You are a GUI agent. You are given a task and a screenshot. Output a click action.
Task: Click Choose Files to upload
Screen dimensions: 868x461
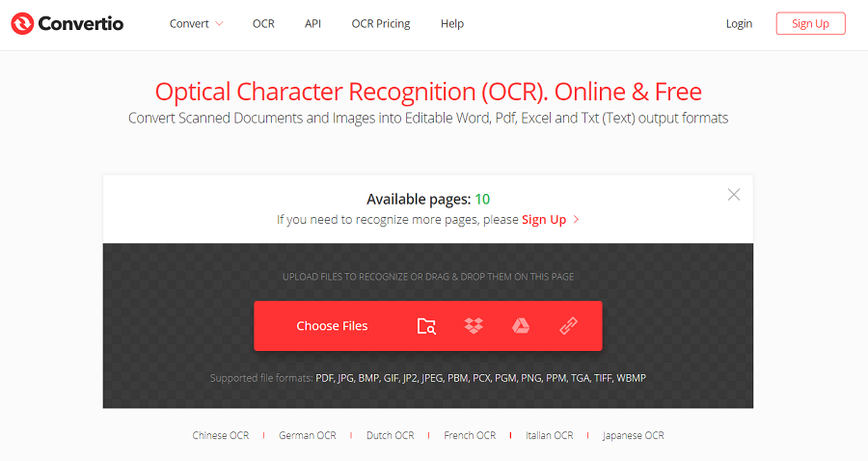pyautogui.click(x=332, y=326)
